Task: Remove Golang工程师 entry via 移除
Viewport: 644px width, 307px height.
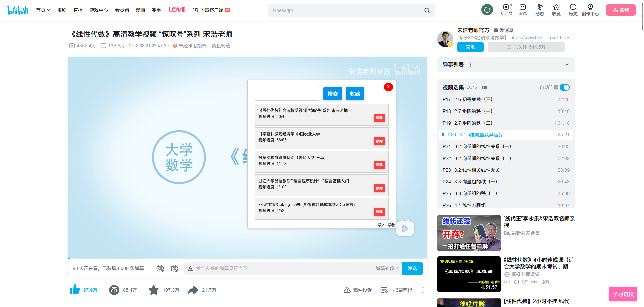Action: pos(379,212)
